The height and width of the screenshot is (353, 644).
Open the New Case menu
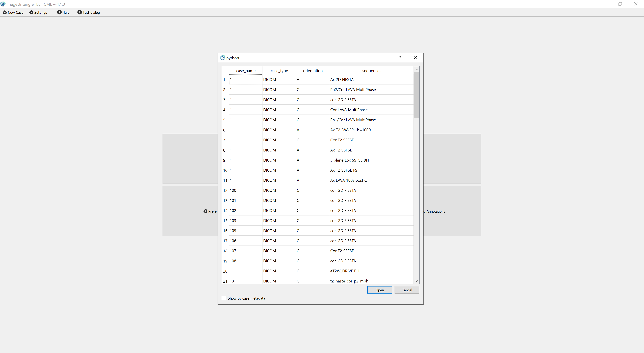13,12
